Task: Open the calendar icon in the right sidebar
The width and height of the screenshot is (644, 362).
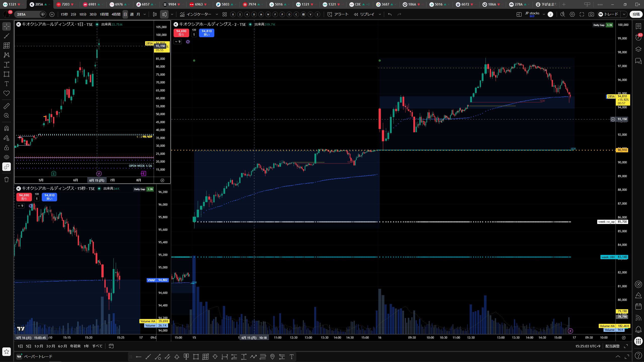Action: [x=638, y=306]
